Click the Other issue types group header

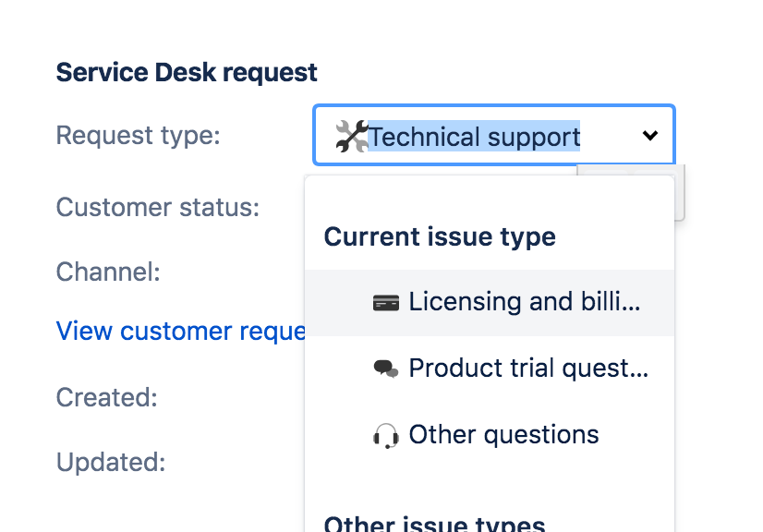(x=434, y=523)
